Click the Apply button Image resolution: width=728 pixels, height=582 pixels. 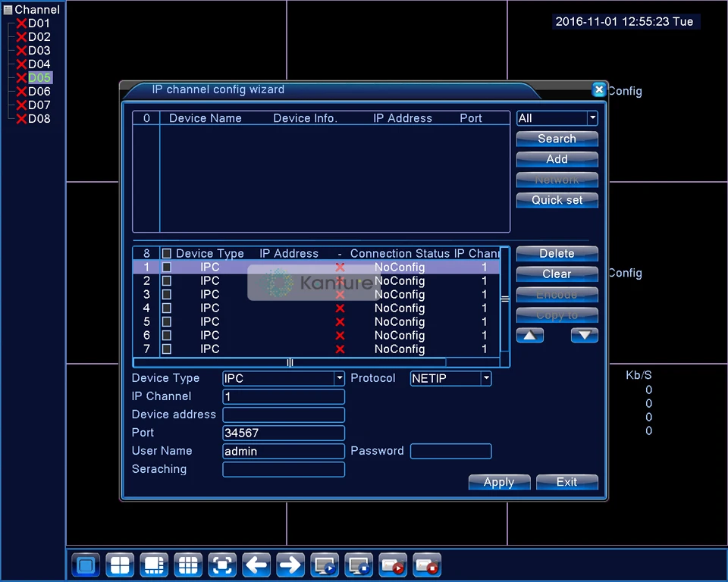click(499, 482)
